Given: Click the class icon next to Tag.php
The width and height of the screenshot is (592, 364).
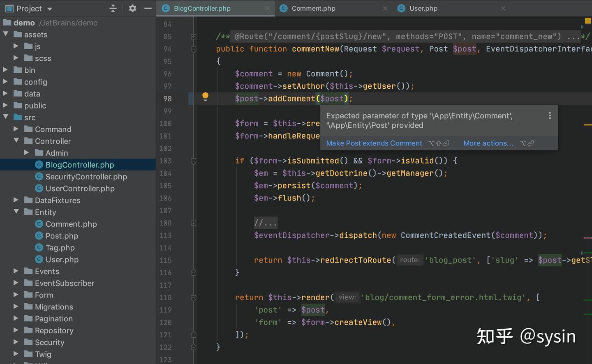Looking at the screenshot, I should (x=39, y=248).
